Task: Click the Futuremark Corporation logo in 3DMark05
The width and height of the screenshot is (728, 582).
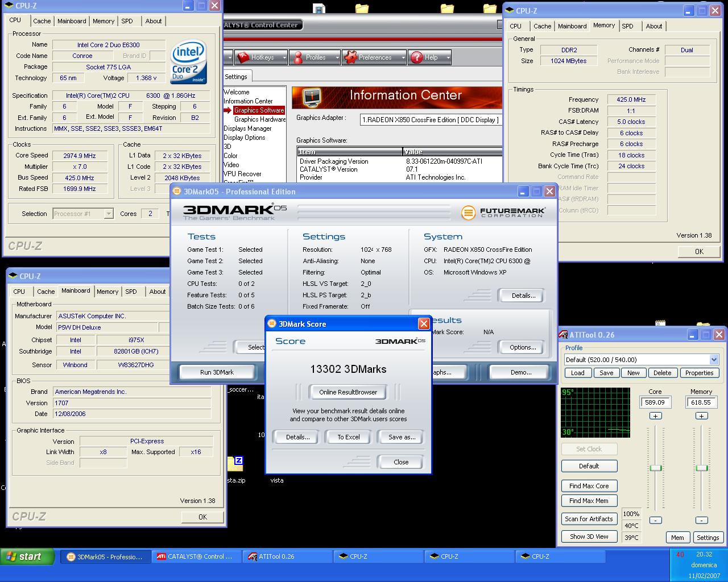Action: (x=503, y=213)
